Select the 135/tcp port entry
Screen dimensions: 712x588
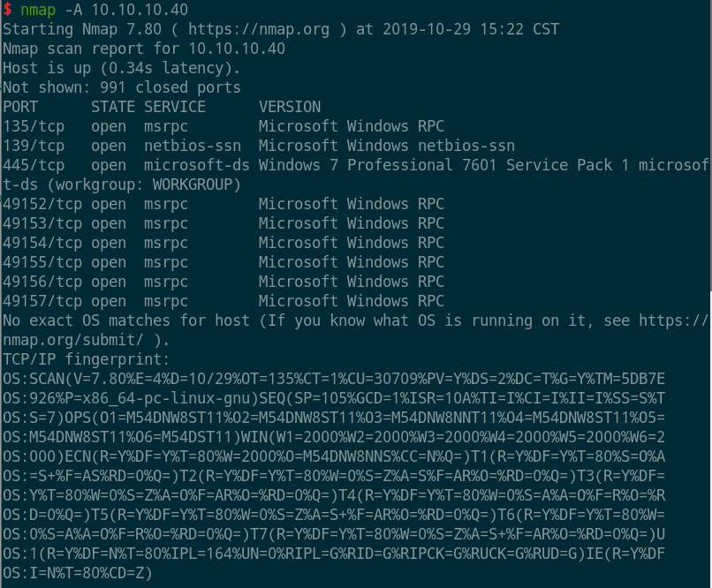tap(34, 126)
